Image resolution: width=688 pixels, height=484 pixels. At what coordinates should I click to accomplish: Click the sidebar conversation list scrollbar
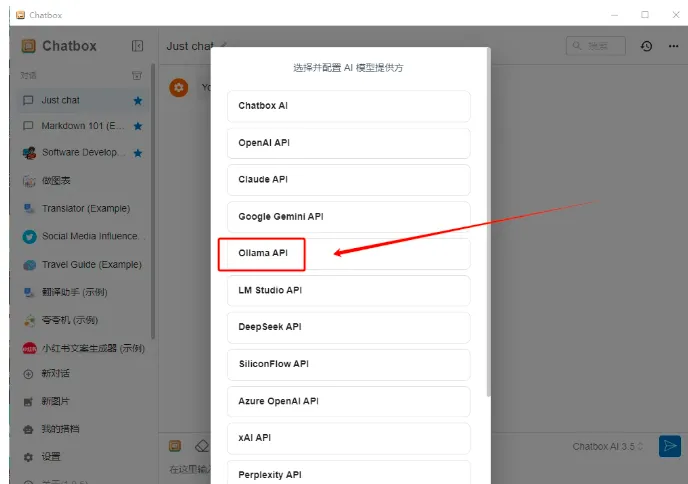[x=153, y=202]
